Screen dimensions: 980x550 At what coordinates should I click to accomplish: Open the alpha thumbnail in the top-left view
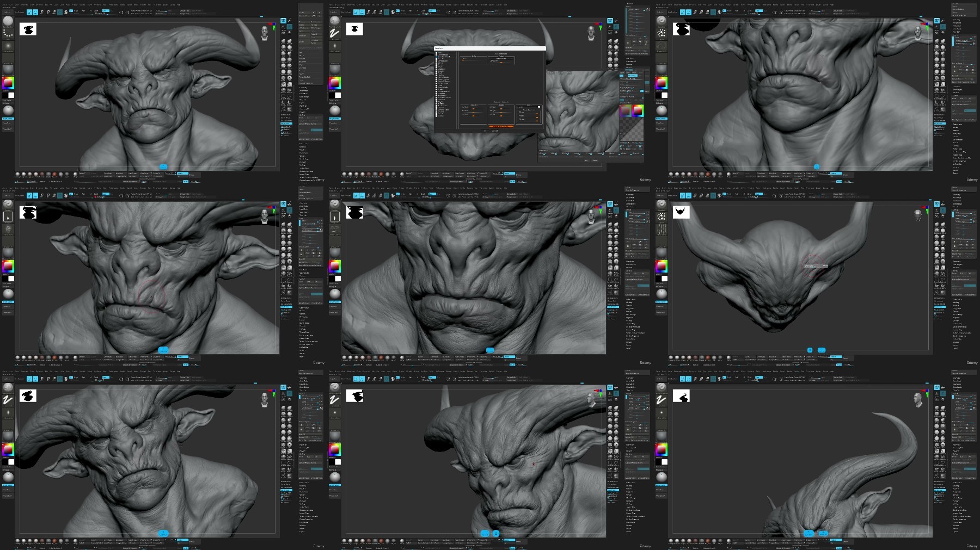click(x=8, y=46)
